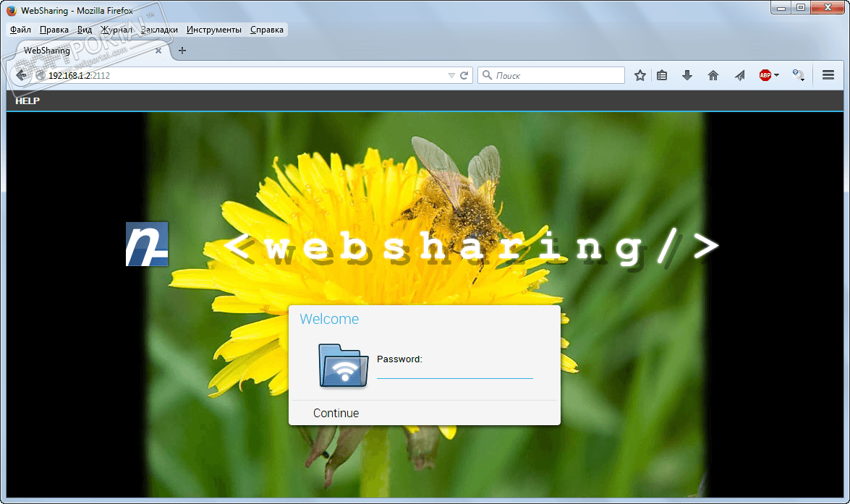The image size is (850, 504).
Task: Click the WebSharing folder wifi icon
Action: (343, 366)
